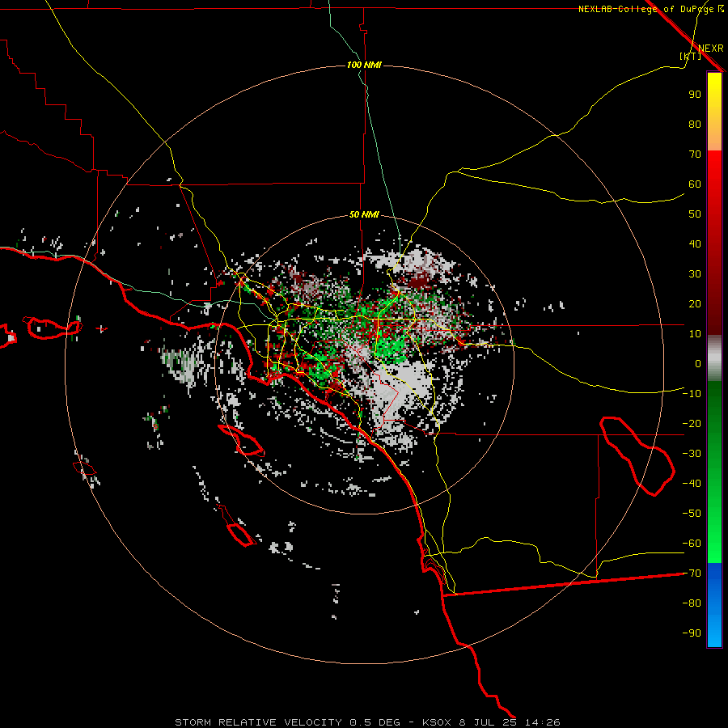Click the 80 value on velocity scale

tap(695, 124)
